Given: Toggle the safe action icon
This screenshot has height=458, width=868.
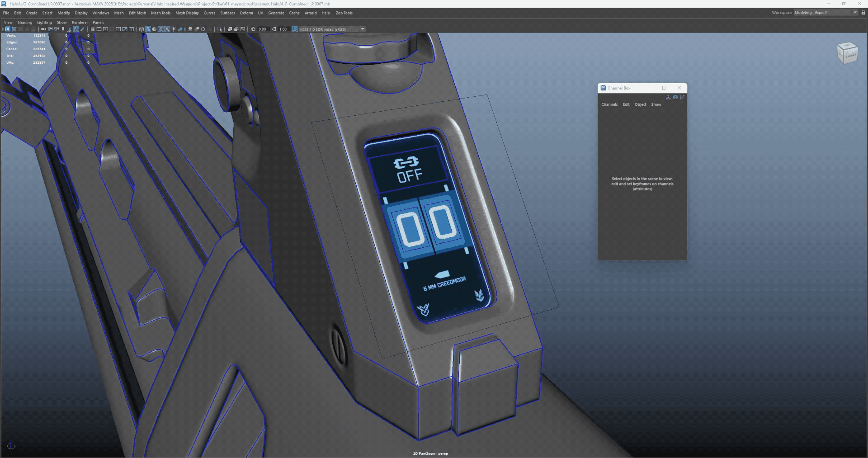Looking at the screenshot, I should click(125, 29).
